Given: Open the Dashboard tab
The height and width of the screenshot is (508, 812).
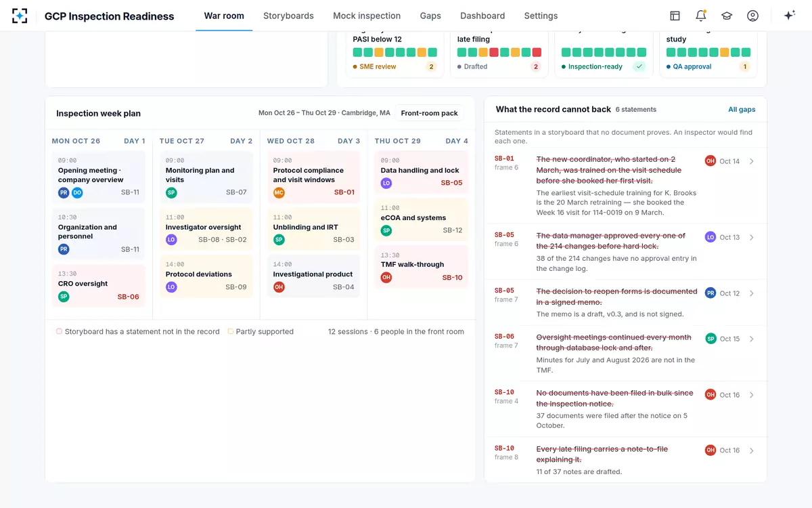Looking at the screenshot, I should point(482,16).
